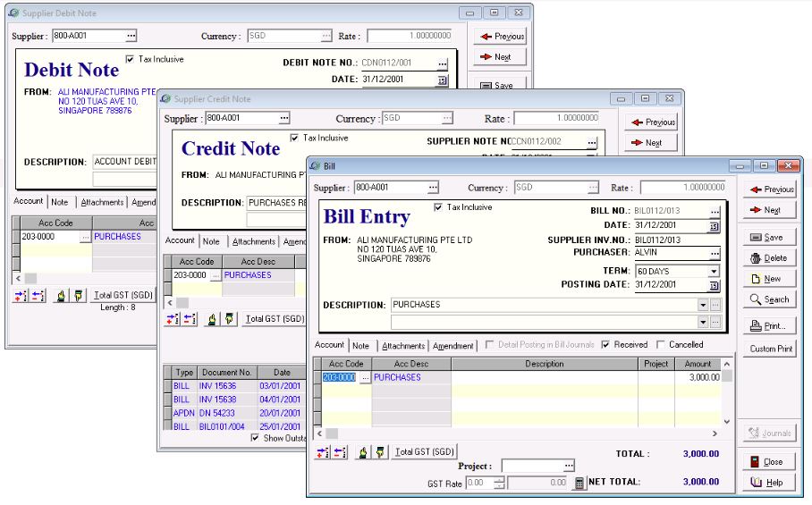
Task: Click the Supplier Inv. No. input field
Action: tap(676, 240)
